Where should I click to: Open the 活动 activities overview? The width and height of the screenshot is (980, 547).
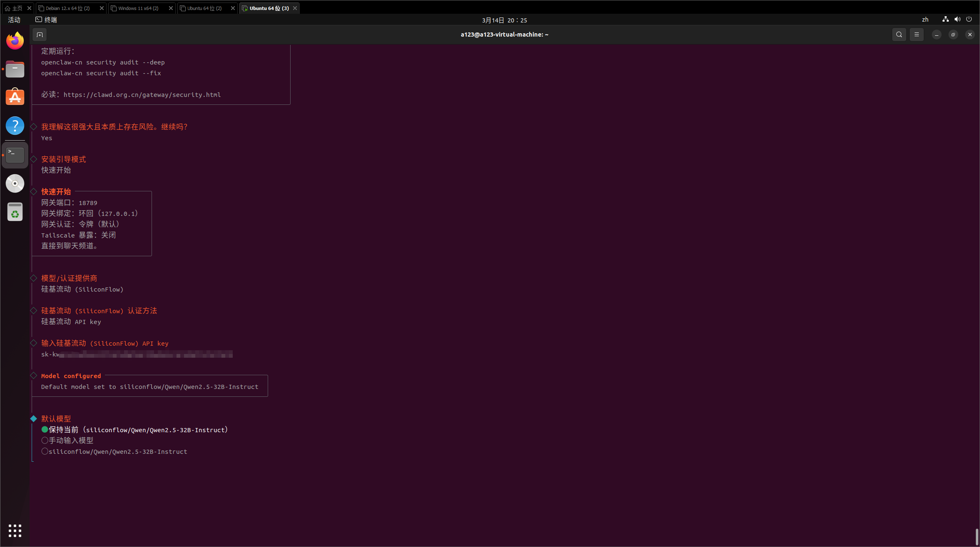[x=14, y=20]
